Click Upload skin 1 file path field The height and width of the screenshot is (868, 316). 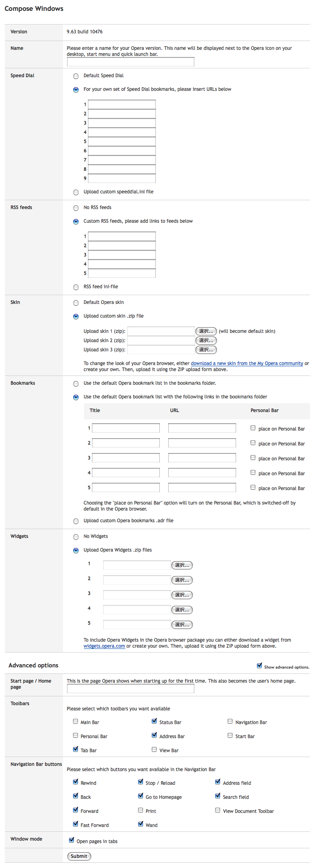pyautogui.click(x=161, y=331)
